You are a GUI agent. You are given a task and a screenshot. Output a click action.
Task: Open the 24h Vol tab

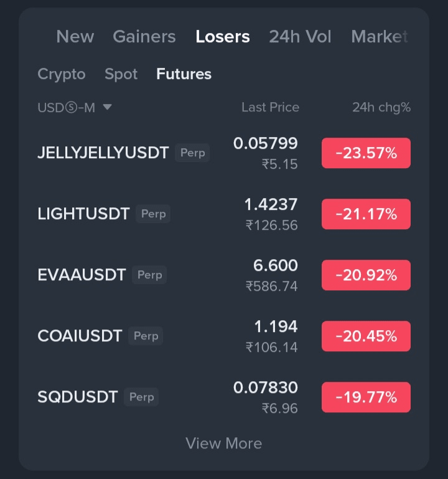click(300, 36)
